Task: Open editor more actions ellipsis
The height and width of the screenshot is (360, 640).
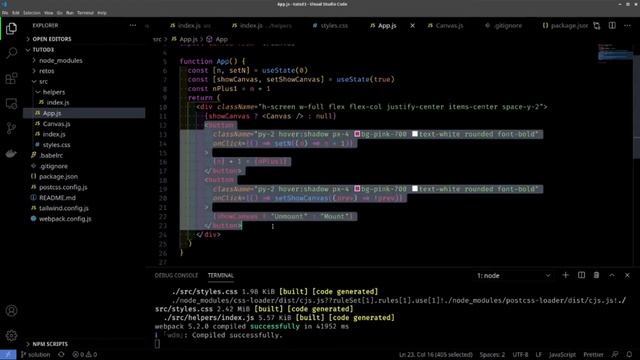Action: point(627,25)
